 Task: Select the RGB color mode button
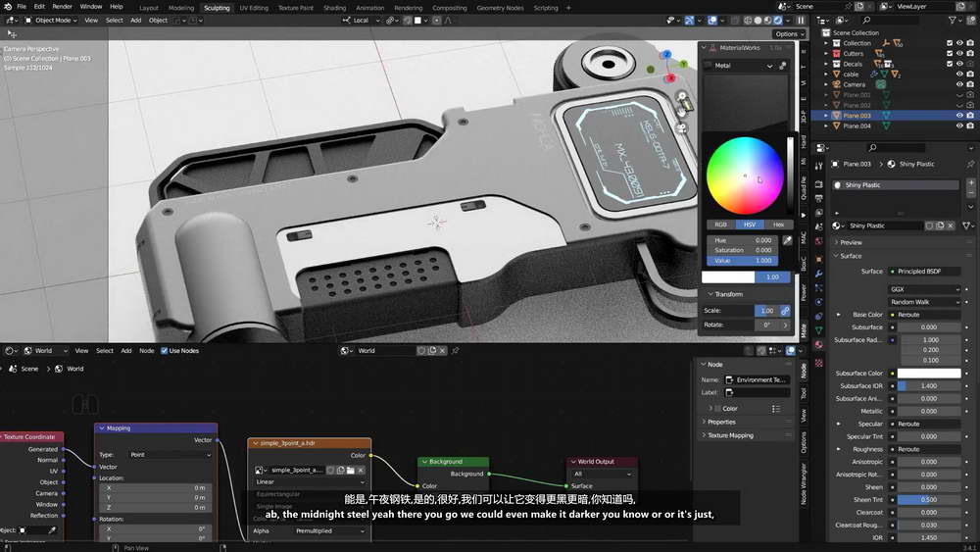tap(720, 225)
